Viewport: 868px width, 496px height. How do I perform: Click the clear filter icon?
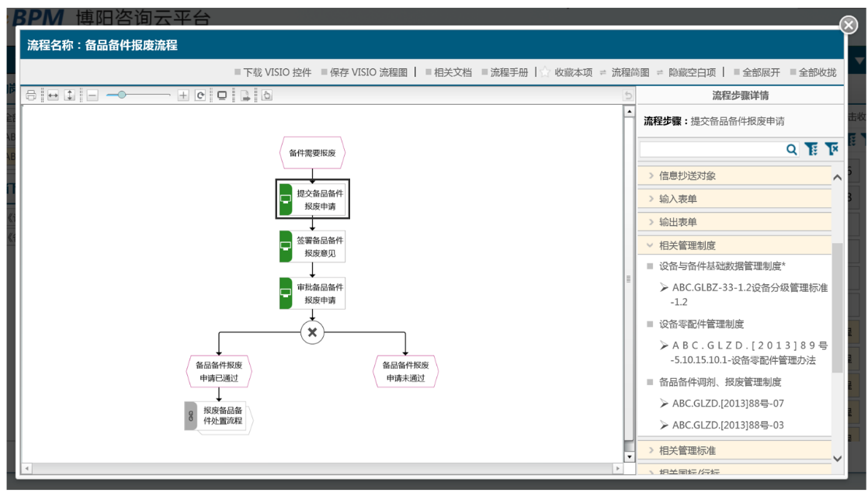(x=831, y=150)
